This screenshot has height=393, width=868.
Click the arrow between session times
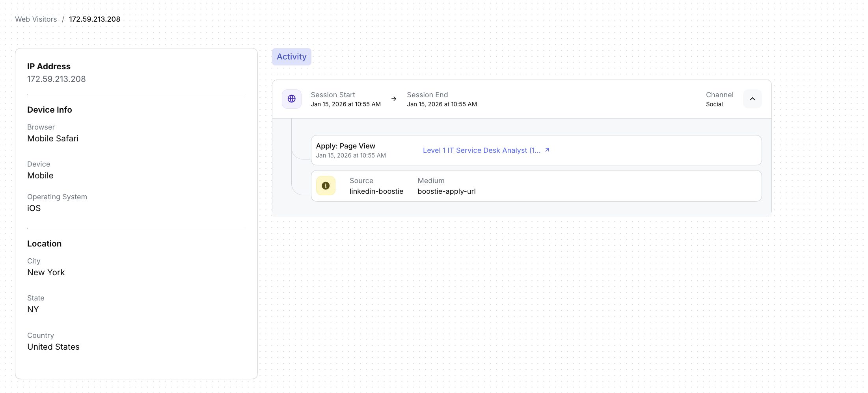point(394,99)
